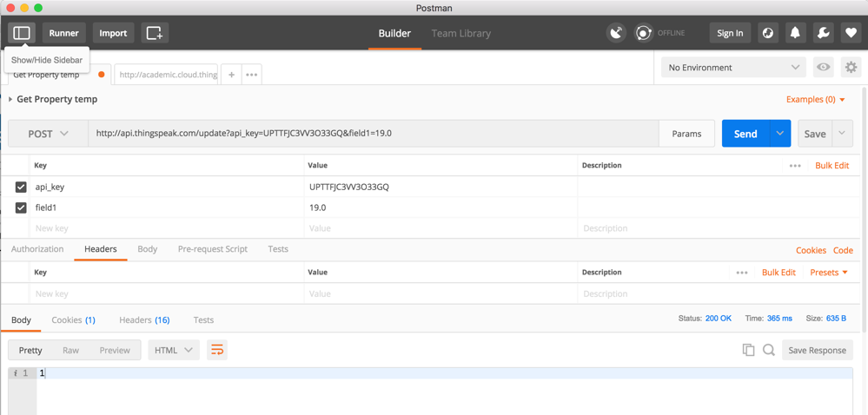Click the new window icon
The width and height of the screenshot is (868, 415).
tap(155, 33)
